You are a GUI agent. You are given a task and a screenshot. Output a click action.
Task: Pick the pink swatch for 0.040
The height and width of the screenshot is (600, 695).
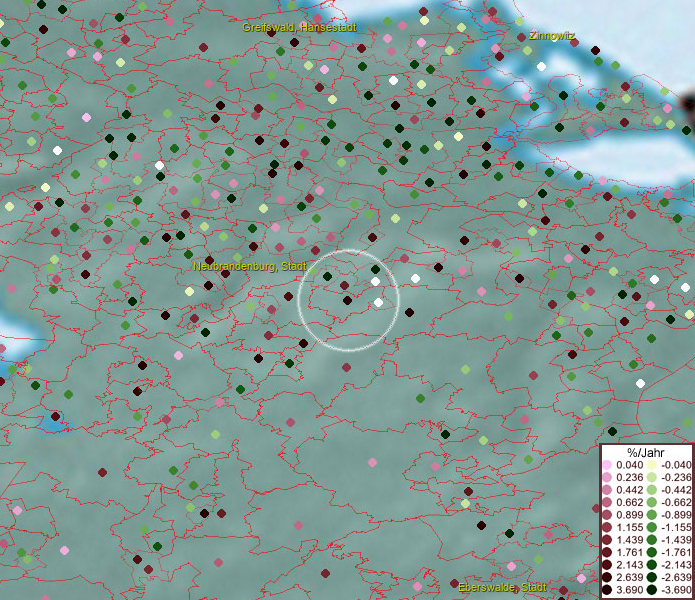607,465
